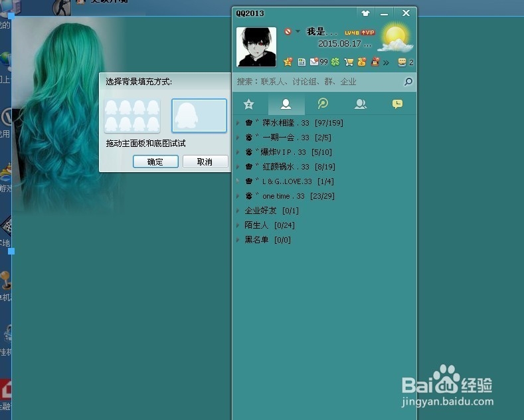The image size is (524, 420).
Task: Switch to the recent conversations tab
Action: (x=397, y=104)
